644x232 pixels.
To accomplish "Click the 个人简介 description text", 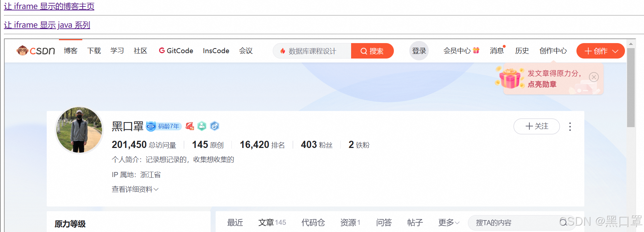I will (x=173, y=159).
